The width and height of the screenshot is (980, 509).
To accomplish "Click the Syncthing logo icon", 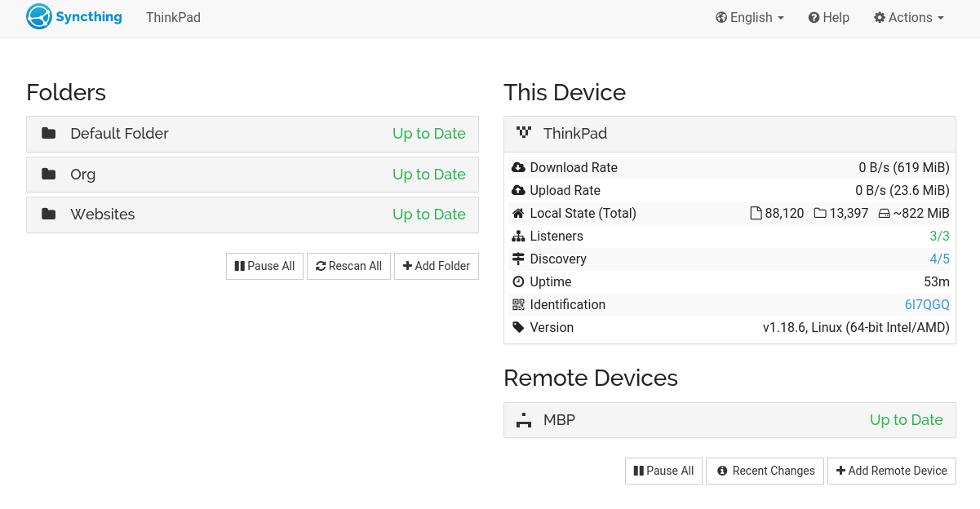I will pyautogui.click(x=39, y=17).
